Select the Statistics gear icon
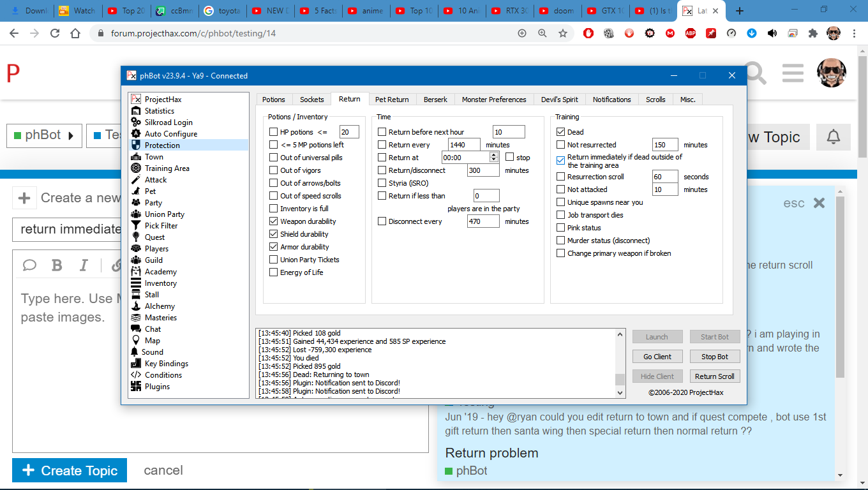The image size is (868, 490). [135, 111]
